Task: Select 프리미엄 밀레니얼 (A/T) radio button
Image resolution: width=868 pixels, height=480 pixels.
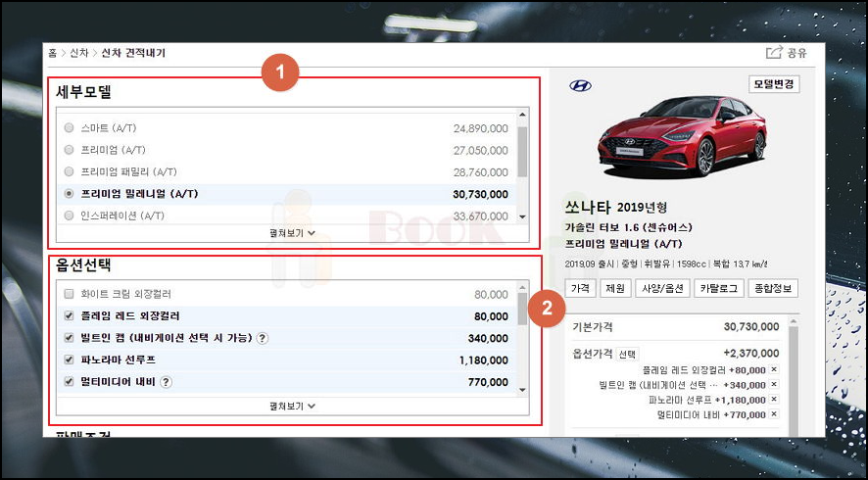Action: pyautogui.click(x=69, y=194)
